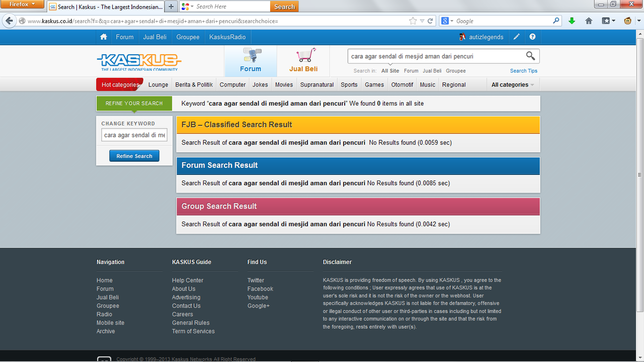Select Forum search scope under search box
644x362 pixels.
point(411,71)
